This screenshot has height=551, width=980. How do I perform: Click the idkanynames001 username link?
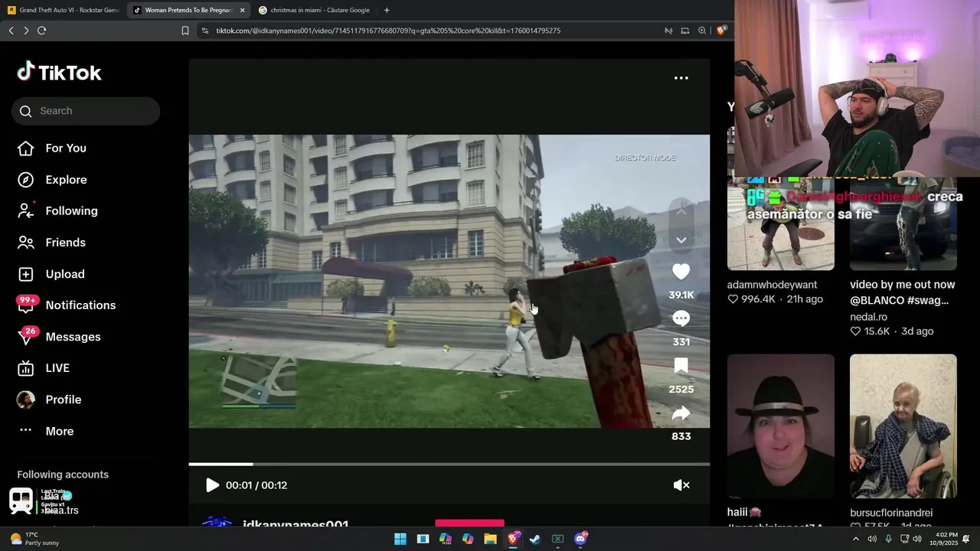[x=296, y=525]
